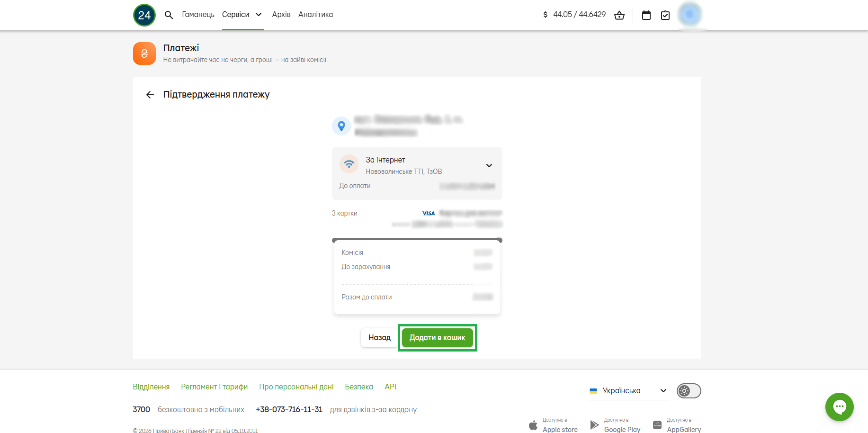The image size is (868, 433).
Task: Click the До оплати label
Action: (355, 186)
